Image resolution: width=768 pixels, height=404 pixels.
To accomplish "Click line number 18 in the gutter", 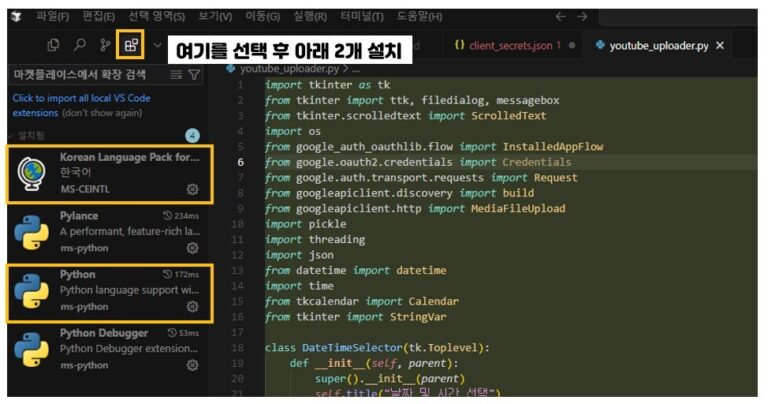I will [x=238, y=348].
